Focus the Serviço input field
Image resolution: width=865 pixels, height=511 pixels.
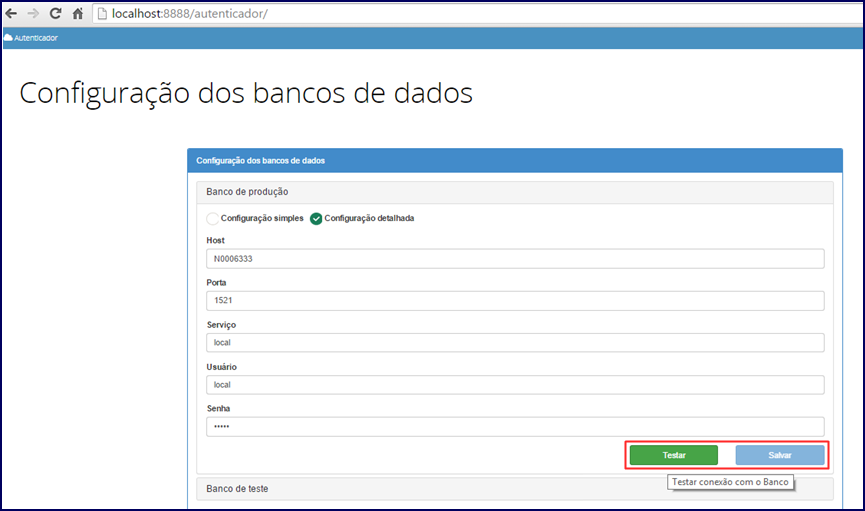[x=515, y=343]
